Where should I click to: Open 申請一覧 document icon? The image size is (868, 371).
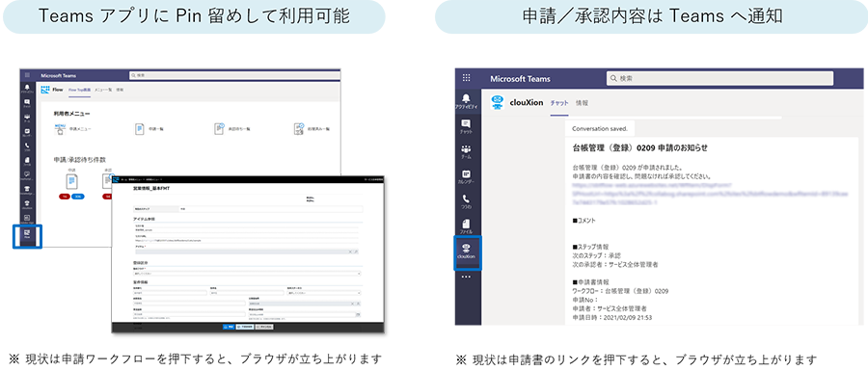point(139,129)
